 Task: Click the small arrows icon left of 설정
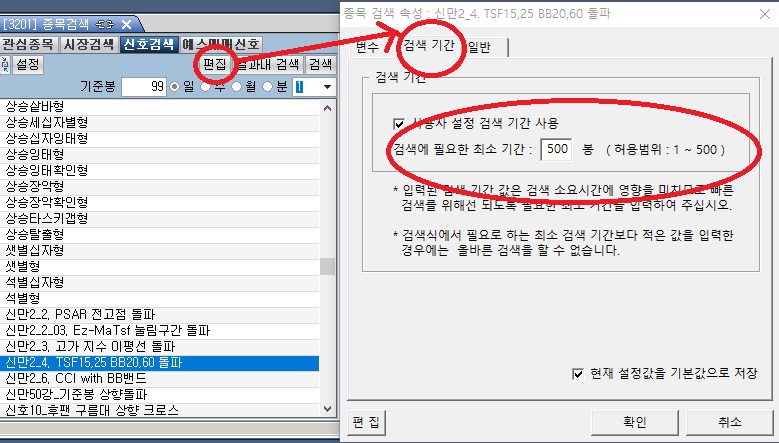click(6, 65)
